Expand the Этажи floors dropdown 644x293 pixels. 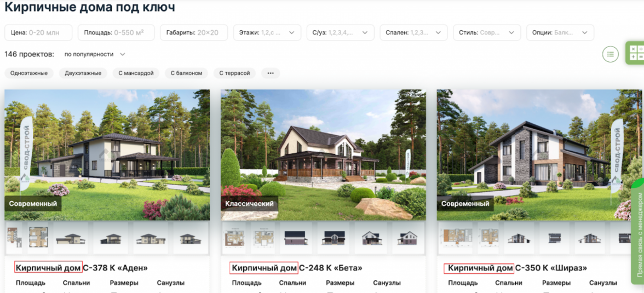(x=267, y=32)
